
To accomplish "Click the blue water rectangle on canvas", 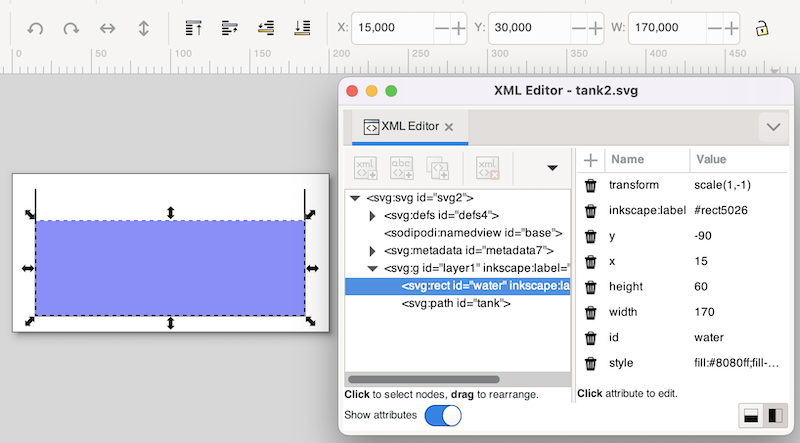I will pyautogui.click(x=170, y=267).
